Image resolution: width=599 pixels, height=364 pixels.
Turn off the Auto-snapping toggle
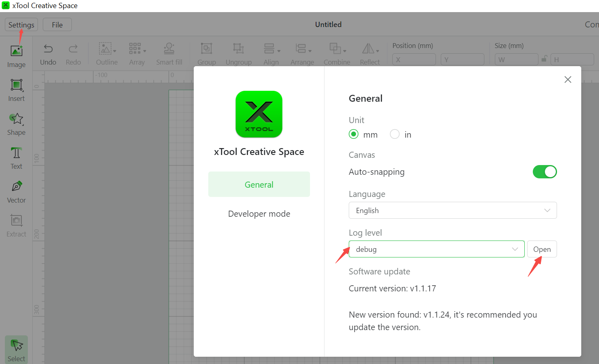pyautogui.click(x=545, y=172)
